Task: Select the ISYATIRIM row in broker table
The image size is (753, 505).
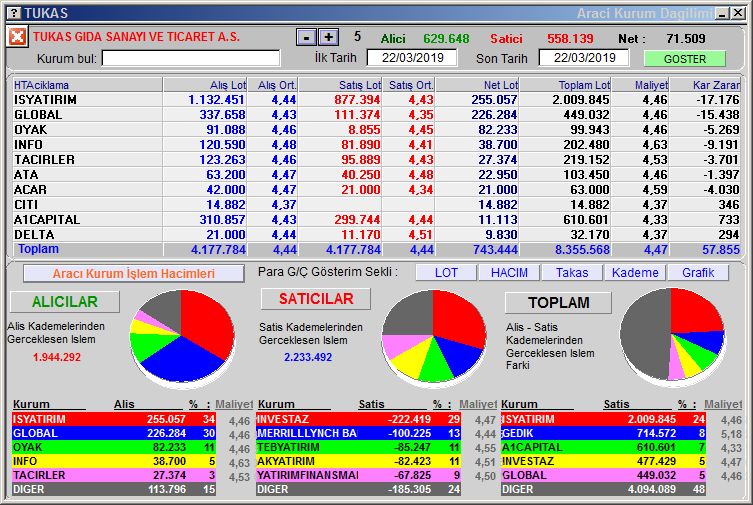Action: [x=376, y=100]
